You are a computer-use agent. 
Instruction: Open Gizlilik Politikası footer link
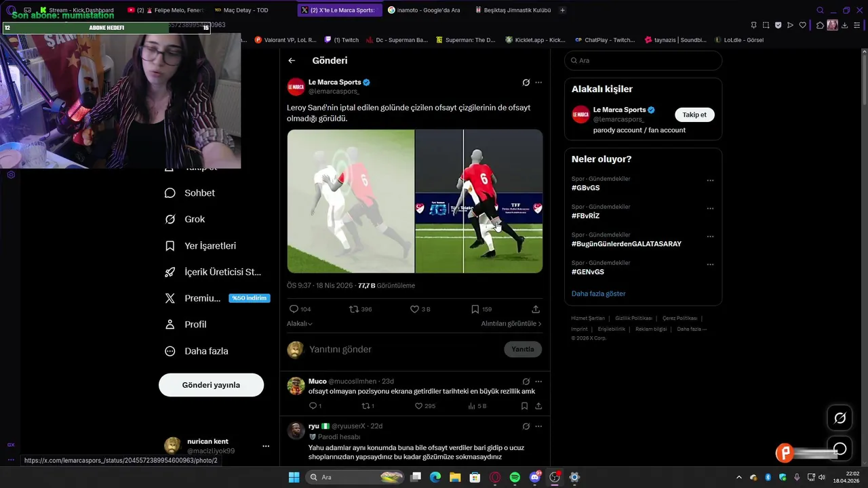[x=633, y=319]
